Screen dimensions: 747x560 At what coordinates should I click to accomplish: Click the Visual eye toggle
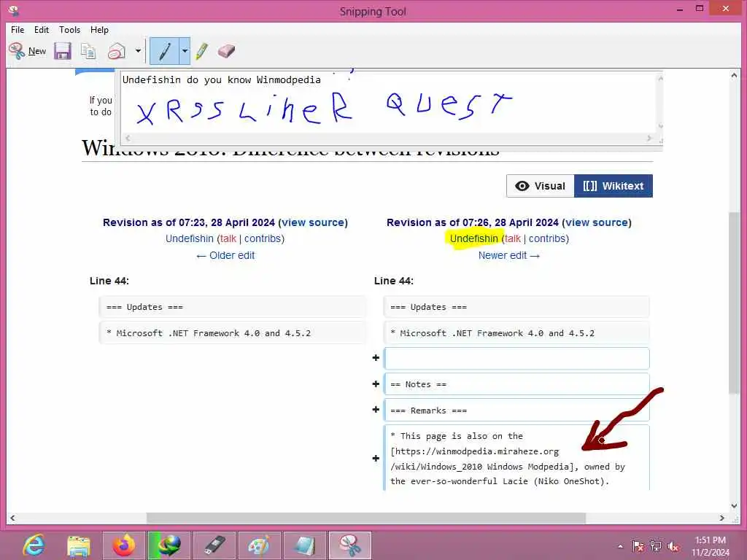[x=541, y=186]
